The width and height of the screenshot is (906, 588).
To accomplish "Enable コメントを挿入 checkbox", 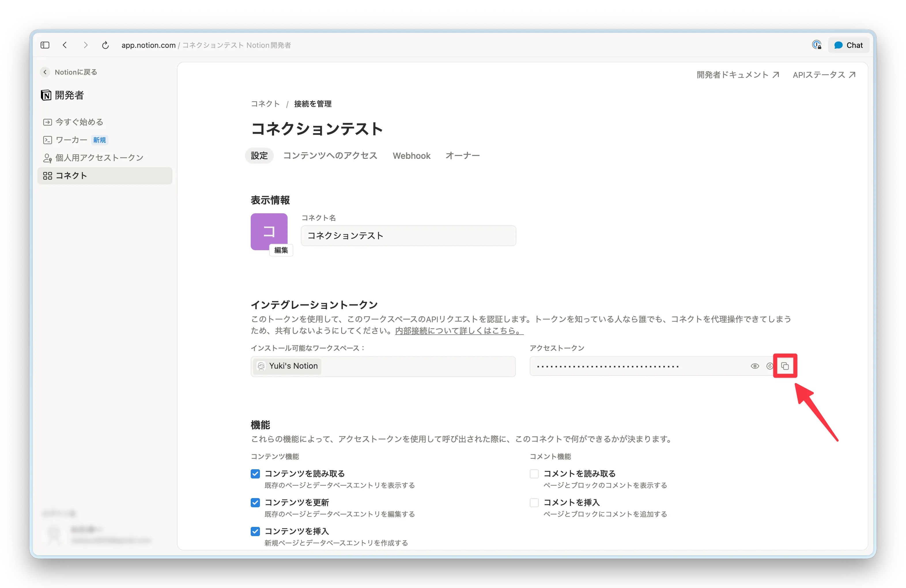I will tap(534, 502).
